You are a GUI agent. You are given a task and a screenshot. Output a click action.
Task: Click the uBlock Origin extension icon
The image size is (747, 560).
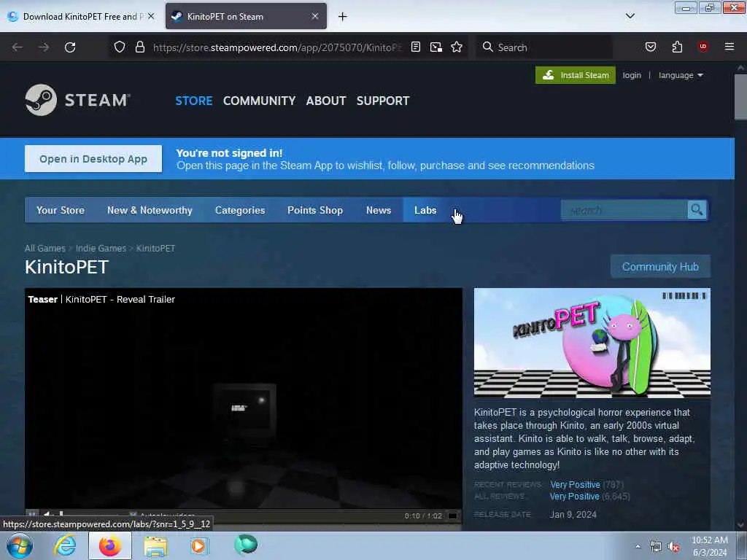tap(703, 46)
